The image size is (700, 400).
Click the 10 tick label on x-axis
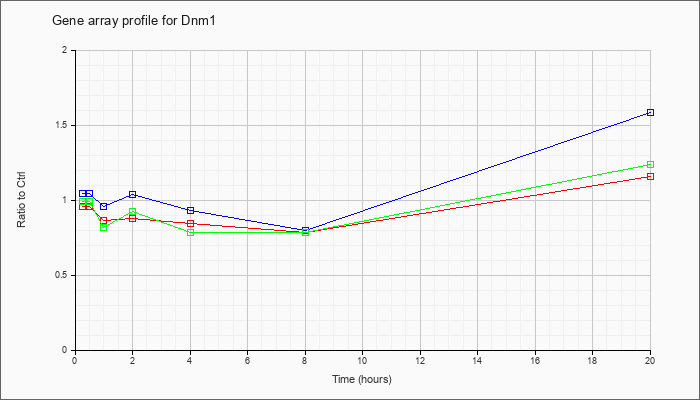362,360
